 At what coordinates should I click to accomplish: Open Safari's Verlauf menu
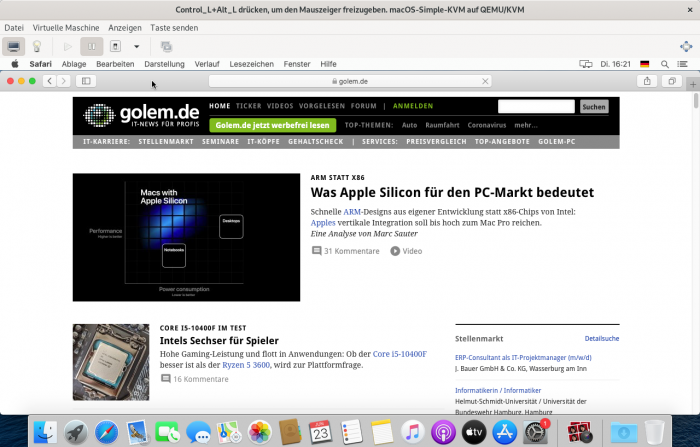(x=207, y=64)
